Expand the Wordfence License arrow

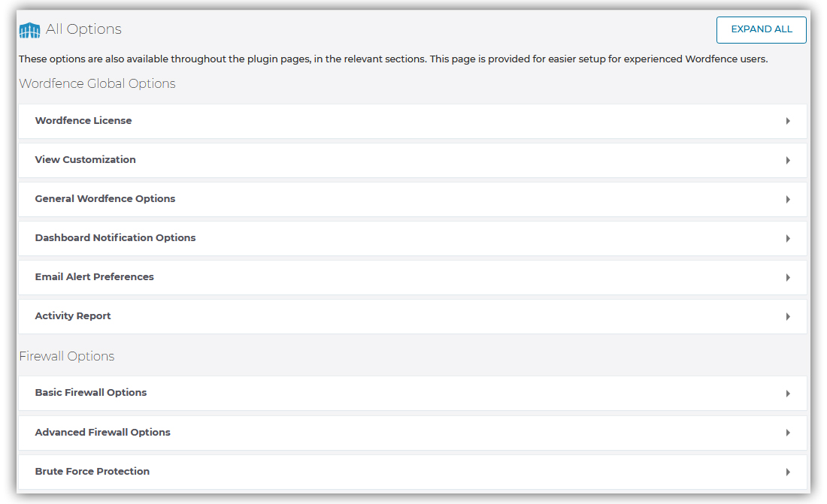click(788, 121)
